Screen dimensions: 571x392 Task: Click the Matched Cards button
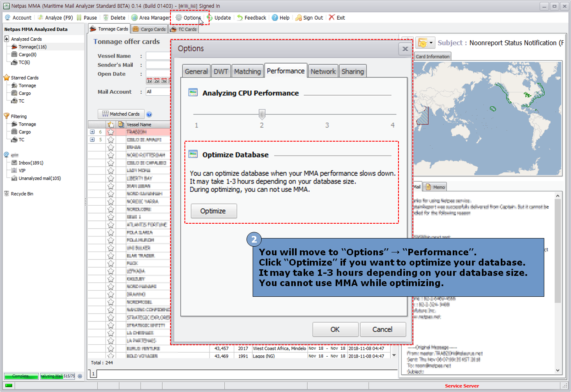121,114
